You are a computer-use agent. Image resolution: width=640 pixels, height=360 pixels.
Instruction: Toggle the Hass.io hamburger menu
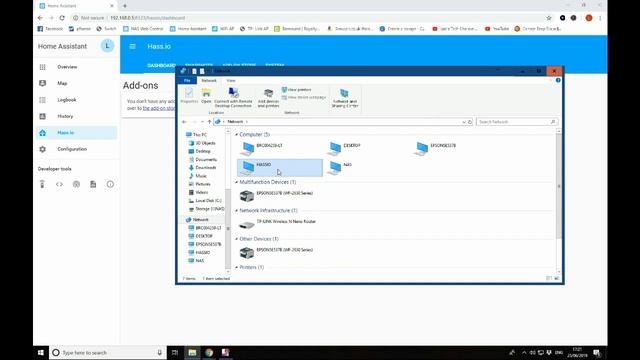click(133, 47)
